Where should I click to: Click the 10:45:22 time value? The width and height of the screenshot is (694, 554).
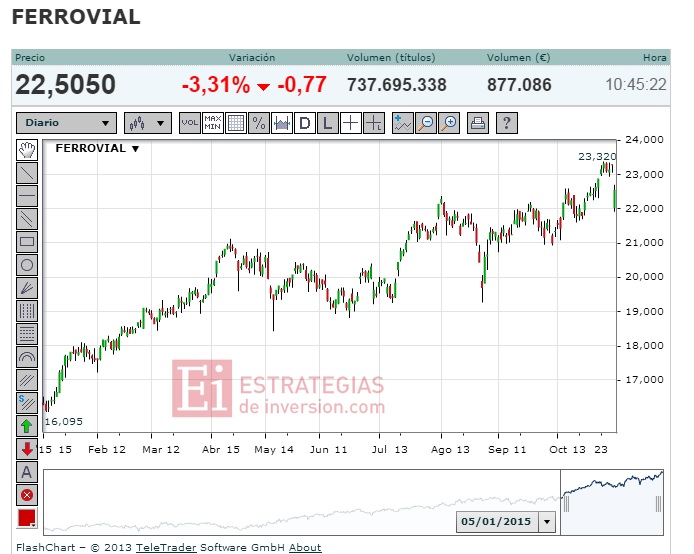click(636, 85)
